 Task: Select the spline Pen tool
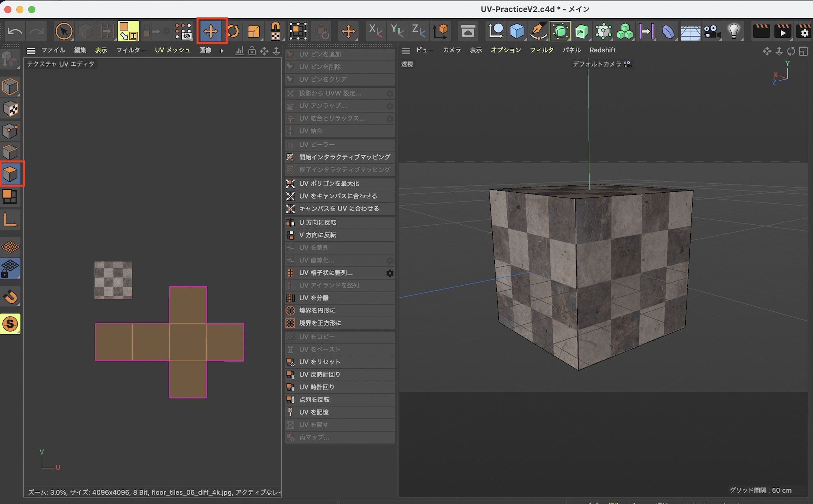538,31
